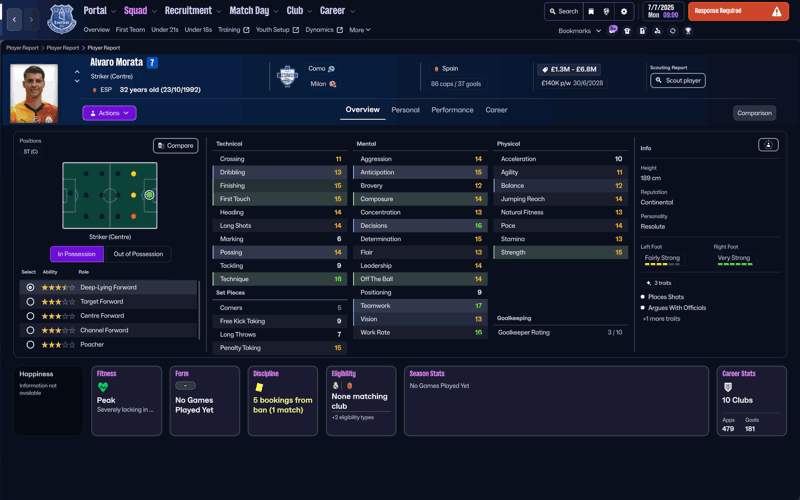The image size is (800, 500).
Task: Click the Right Foot strength bar
Action: coord(735,264)
